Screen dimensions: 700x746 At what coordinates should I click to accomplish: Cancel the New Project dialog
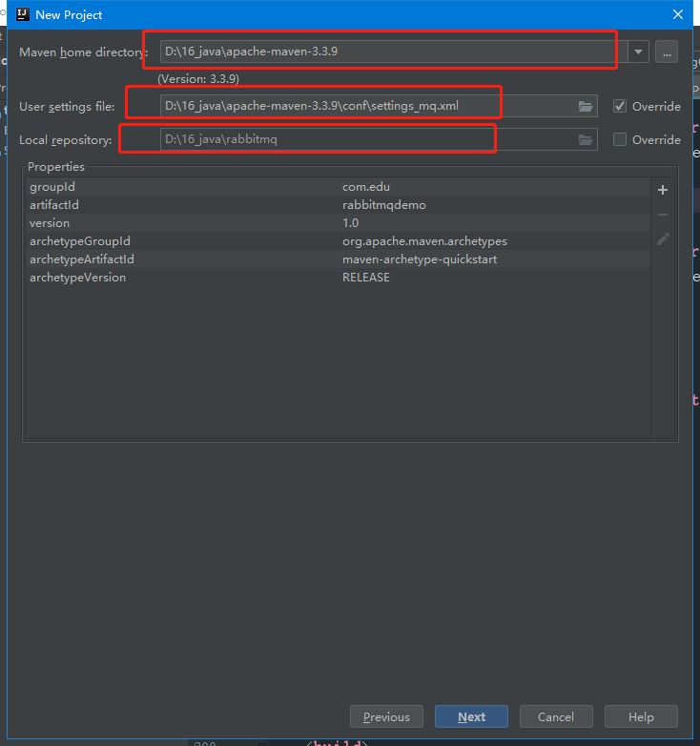[x=556, y=716]
